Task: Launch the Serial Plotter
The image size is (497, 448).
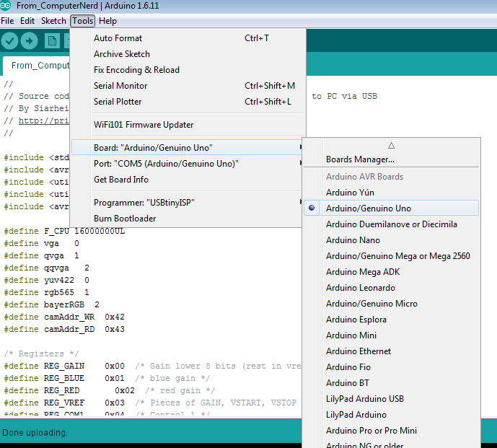Action: click(188, 102)
